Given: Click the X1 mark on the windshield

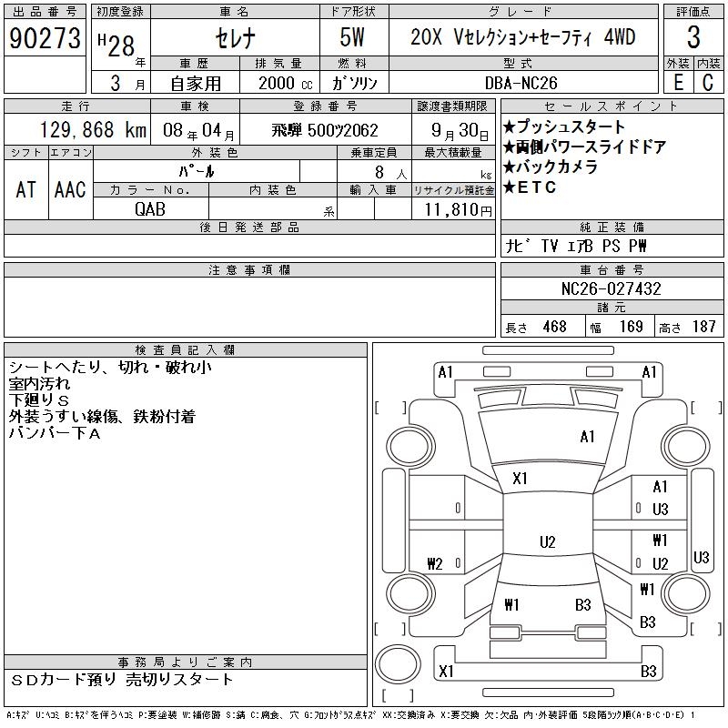Looking at the screenshot, I should pyautogui.click(x=520, y=479).
